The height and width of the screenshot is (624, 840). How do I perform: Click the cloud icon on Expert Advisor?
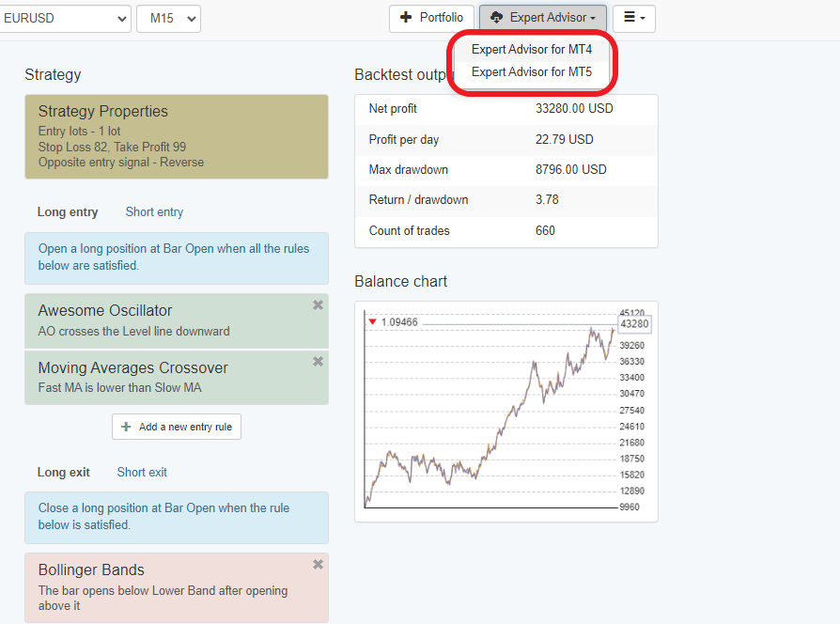tap(497, 18)
